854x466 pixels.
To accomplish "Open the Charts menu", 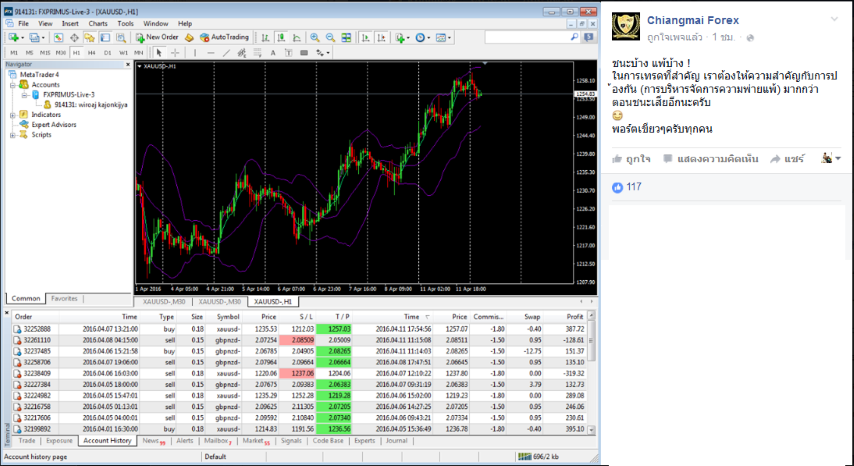I will [98, 23].
